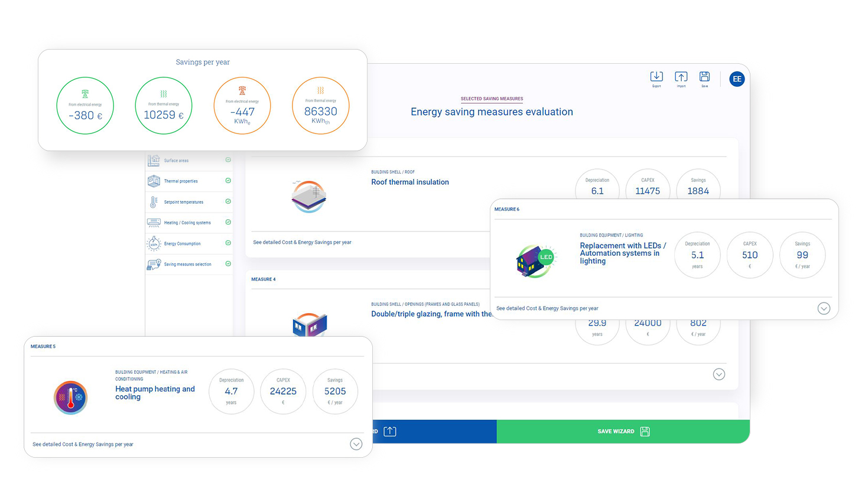Click the Setpoint temperatures thermometer icon
Viewport: 868px width, 502px height.
click(155, 201)
